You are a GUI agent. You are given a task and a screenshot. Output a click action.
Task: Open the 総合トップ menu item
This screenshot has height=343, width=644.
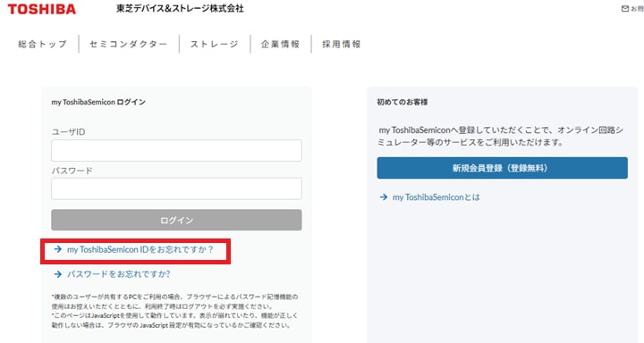tap(42, 44)
